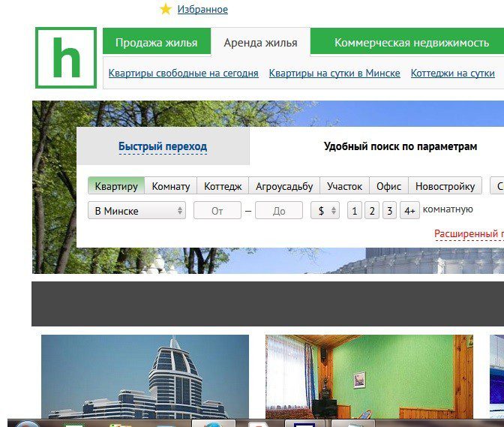Open the Коттеджи на сутки link
This screenshot has width=504, height=427.
[453, 74]
